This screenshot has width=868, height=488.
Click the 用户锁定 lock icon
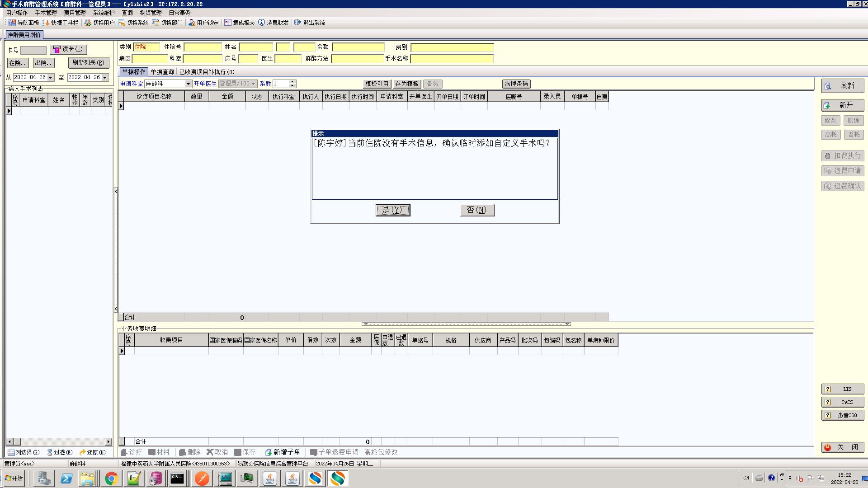[x=192, y=23]
